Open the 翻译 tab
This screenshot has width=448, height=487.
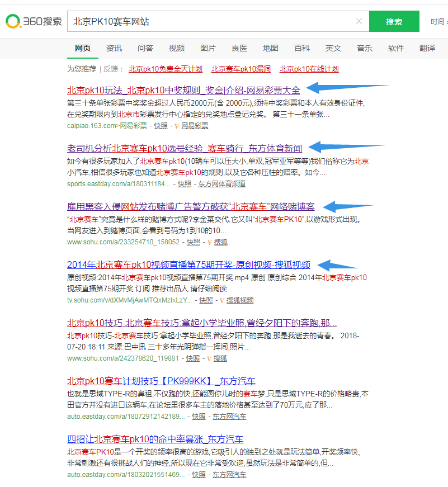point(427,48)
